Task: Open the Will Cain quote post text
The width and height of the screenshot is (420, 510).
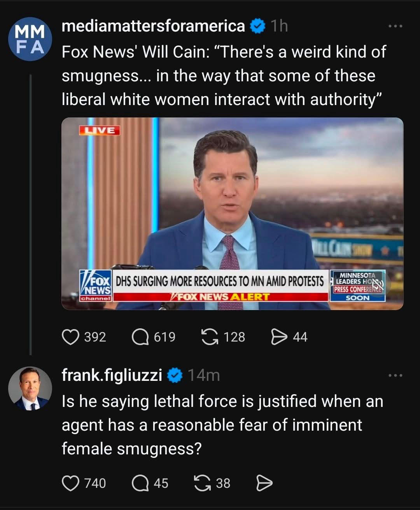Action: [224, 75]
